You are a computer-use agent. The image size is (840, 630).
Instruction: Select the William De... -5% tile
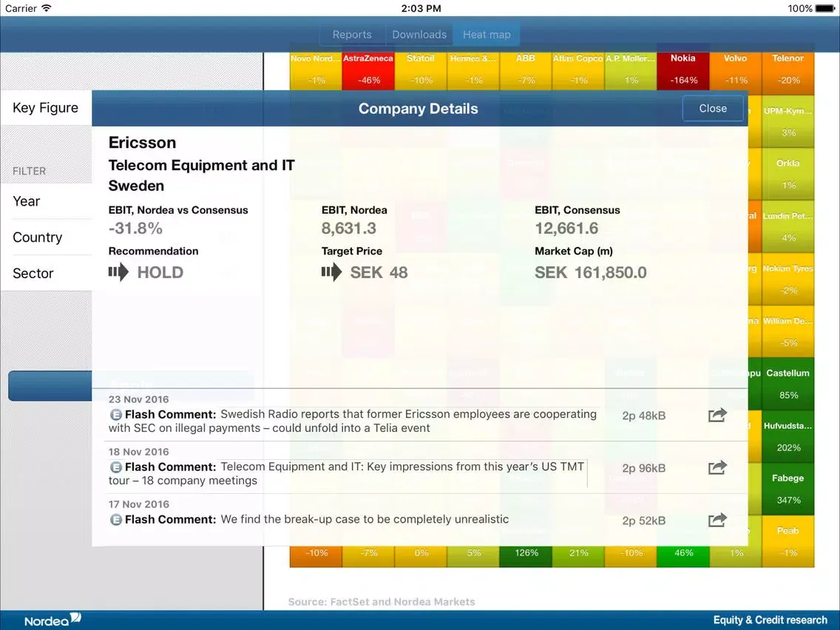[x=788, y=331]
